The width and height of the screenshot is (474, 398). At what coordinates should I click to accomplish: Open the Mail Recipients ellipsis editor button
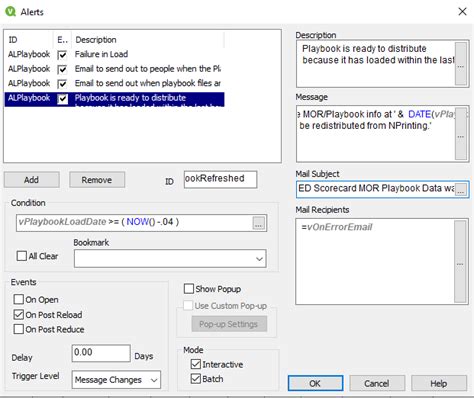click(x=460, y=261)
